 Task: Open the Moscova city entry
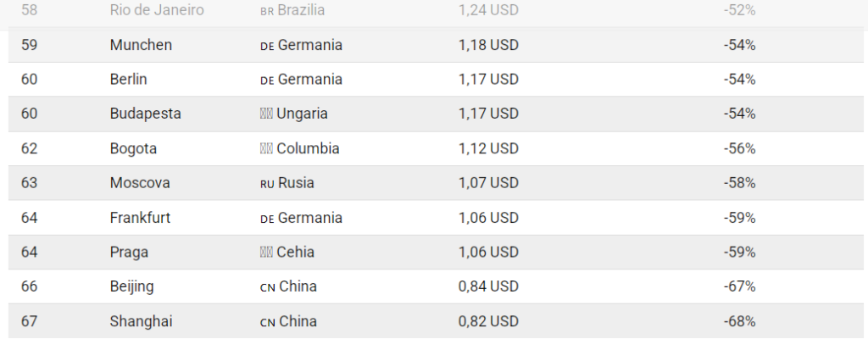tap(140, 183)
